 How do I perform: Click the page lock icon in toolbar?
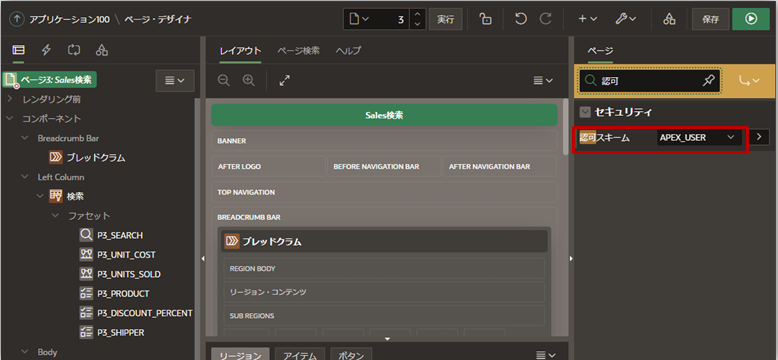(485, 19)
